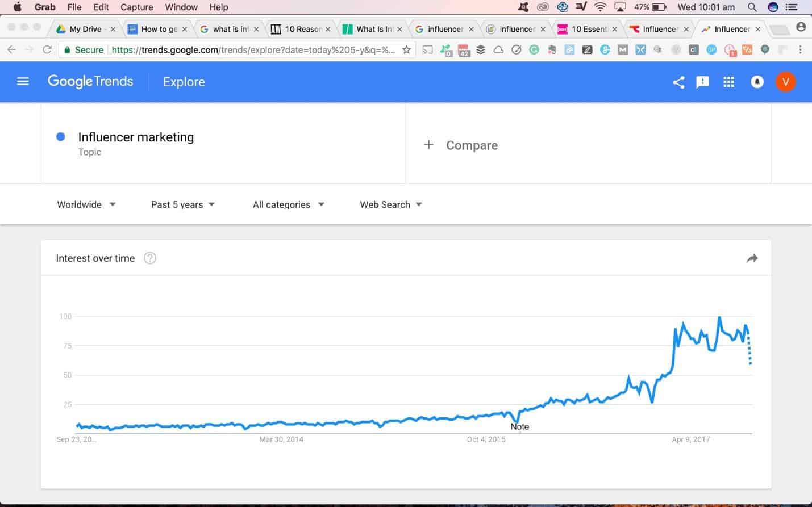Viewport: 812px width, 507px height.
Task: Open the Google Trends hamburger menu
Action: click(x=23, y=82)
